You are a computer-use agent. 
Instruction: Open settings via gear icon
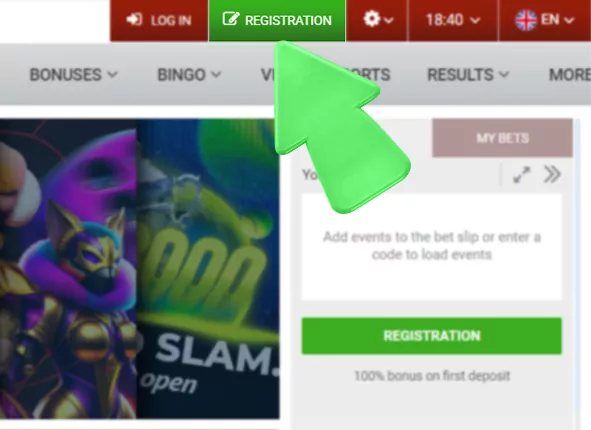[371, 19]
